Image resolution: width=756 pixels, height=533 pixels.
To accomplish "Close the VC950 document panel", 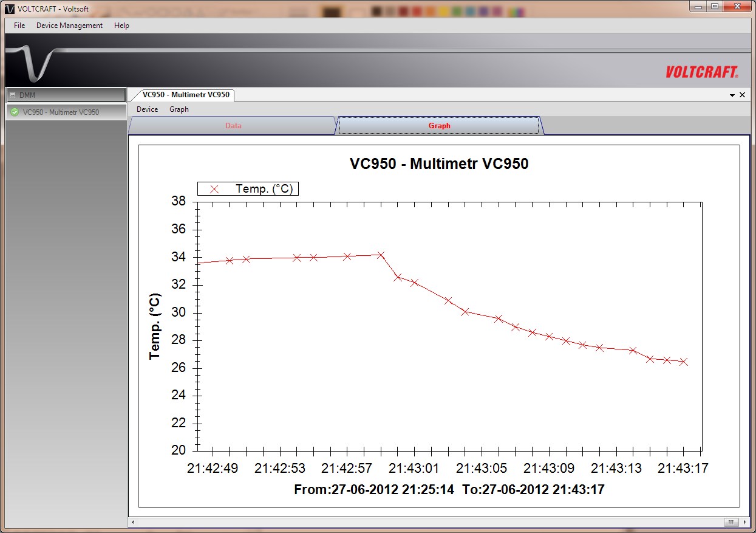I will (742, 95).
